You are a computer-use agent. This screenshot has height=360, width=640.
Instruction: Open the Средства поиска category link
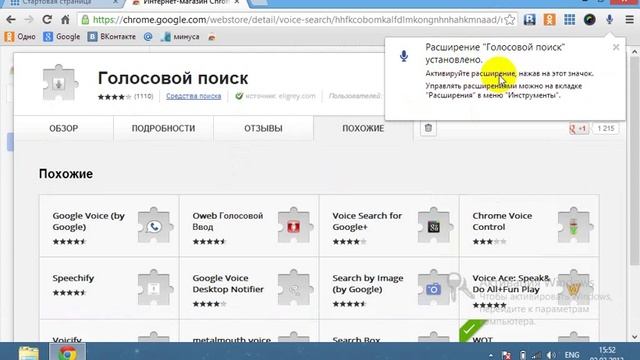(x=193, y=96)
